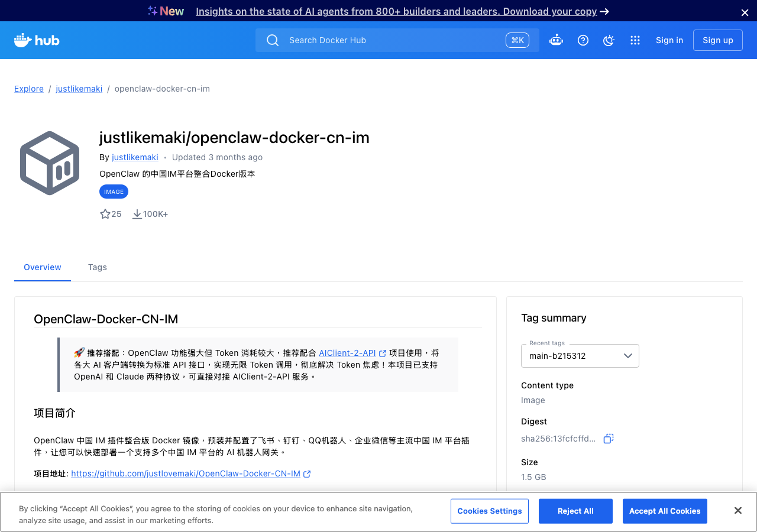Image resolution: width=757 pixels, height=532 pixels.
Task: Click Accept All Cookies
Action: point(665,511)
